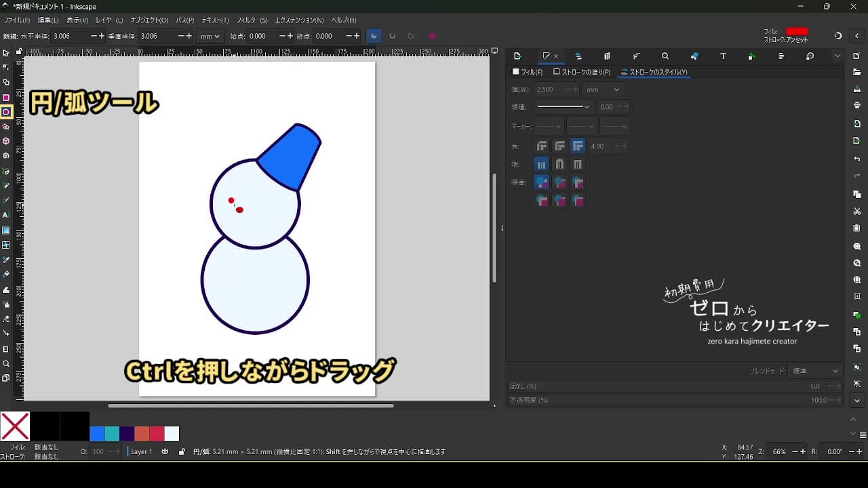The width and height of the screenshot is (868, 488).
Task: Pick the blue swatch in the palette
Action: click(97, 434)
